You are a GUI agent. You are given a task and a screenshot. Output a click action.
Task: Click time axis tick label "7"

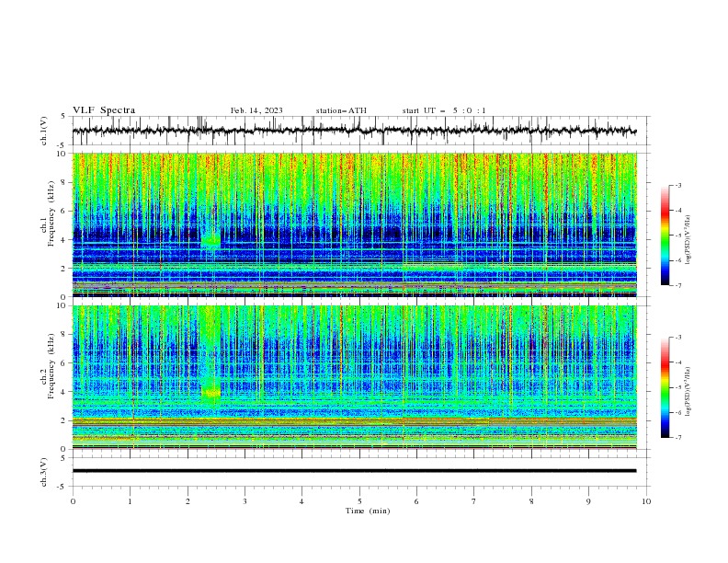click(473, 501)
